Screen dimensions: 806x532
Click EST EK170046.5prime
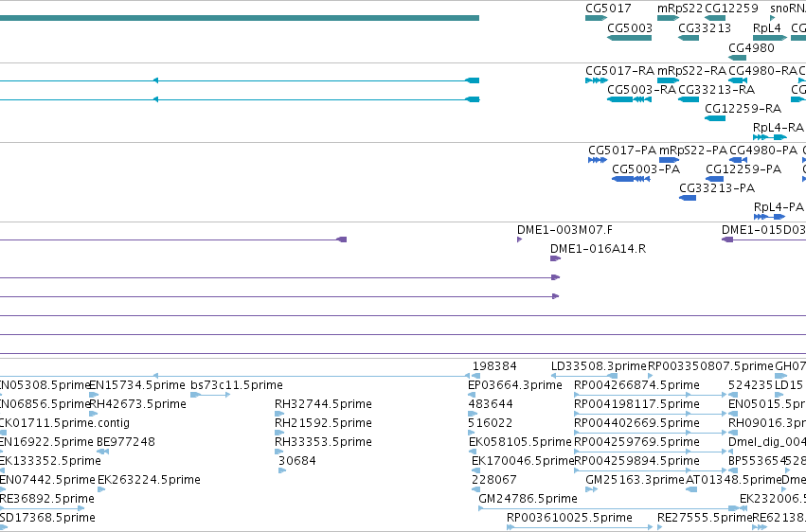pyautogui.click(x=522, y=461)
